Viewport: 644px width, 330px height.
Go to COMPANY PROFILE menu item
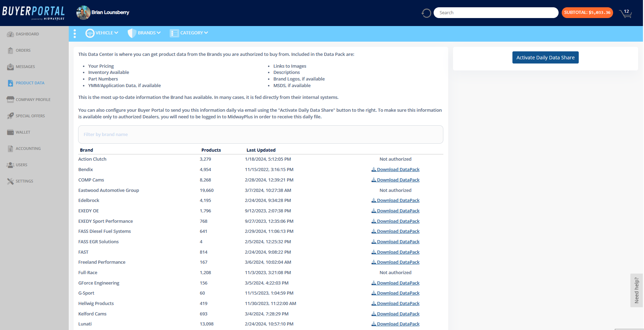[33, 100]
